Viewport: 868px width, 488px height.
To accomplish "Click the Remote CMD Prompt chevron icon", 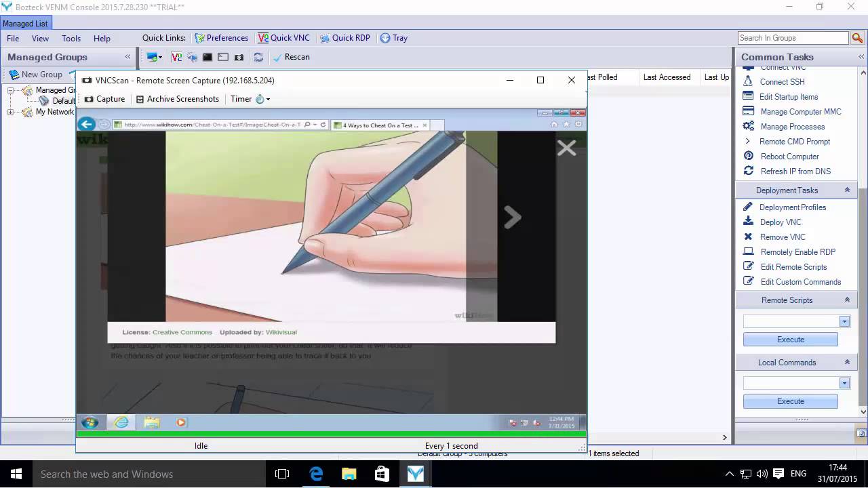I will (748, 141).
